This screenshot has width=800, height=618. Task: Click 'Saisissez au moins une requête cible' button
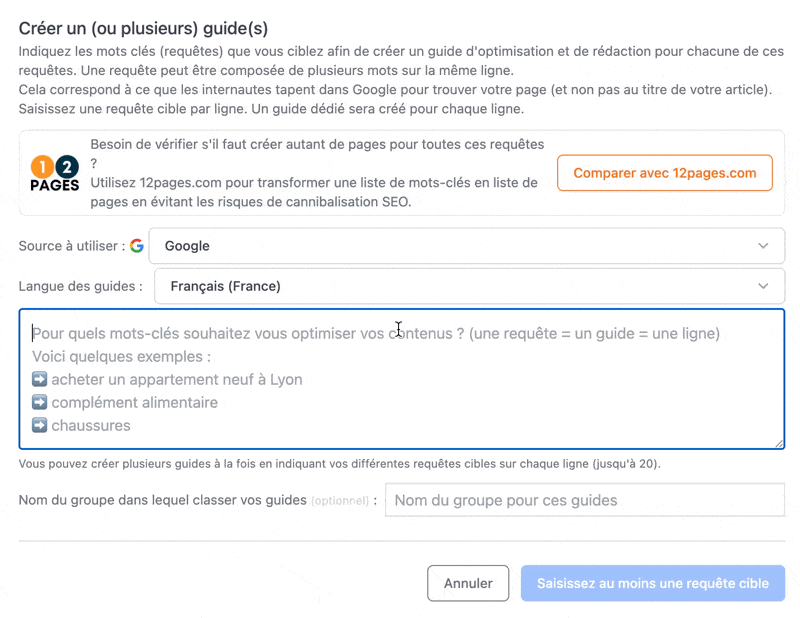pos(652,583)
